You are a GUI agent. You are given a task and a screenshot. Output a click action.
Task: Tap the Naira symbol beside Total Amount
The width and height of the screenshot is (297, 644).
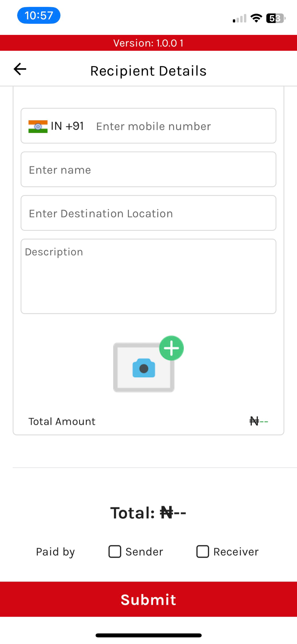pyautogui.click(x=254, y=421)
